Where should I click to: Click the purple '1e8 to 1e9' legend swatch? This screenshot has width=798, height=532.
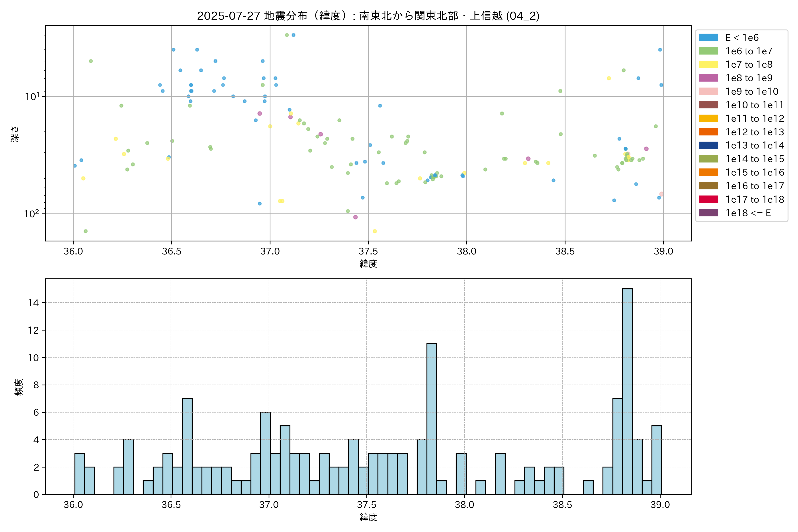[x=708, y=78]
